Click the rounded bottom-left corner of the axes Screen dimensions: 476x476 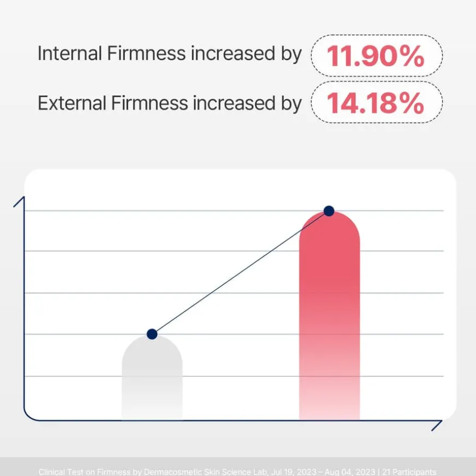click(27, 417)
